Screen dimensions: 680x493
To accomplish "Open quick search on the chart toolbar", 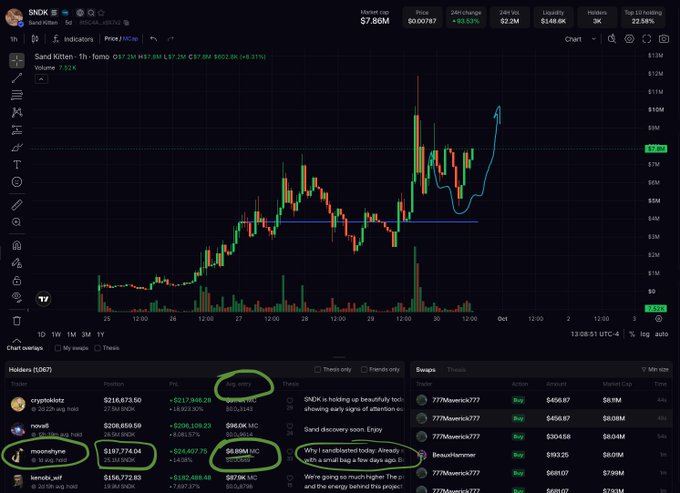I will (611, 39).
